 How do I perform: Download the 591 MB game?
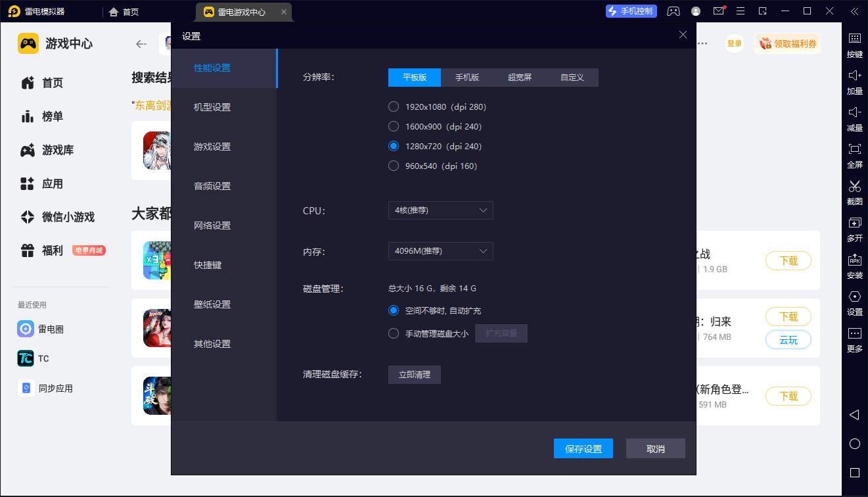(x=788, y=396)
